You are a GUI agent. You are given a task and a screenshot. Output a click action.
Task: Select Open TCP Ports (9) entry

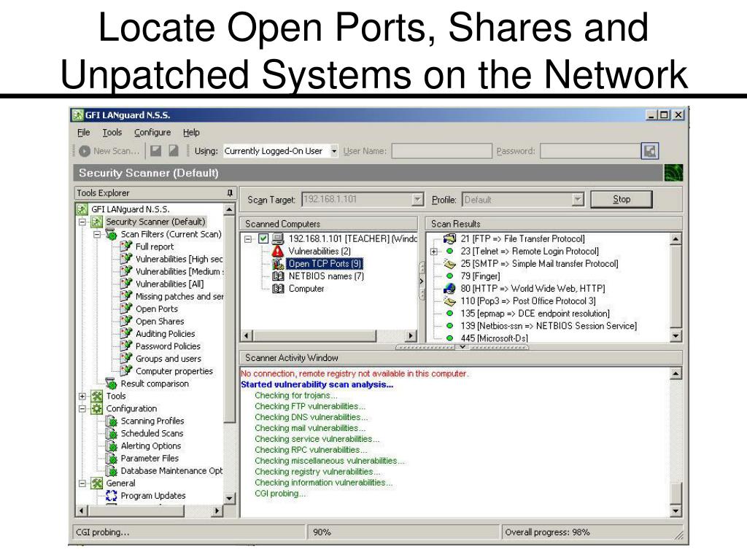pos(325,263)
